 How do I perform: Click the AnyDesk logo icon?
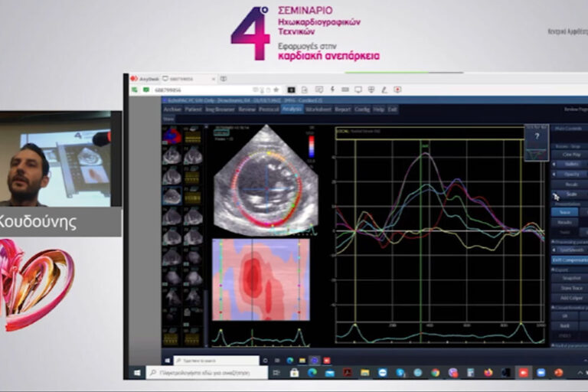[132, 79]
